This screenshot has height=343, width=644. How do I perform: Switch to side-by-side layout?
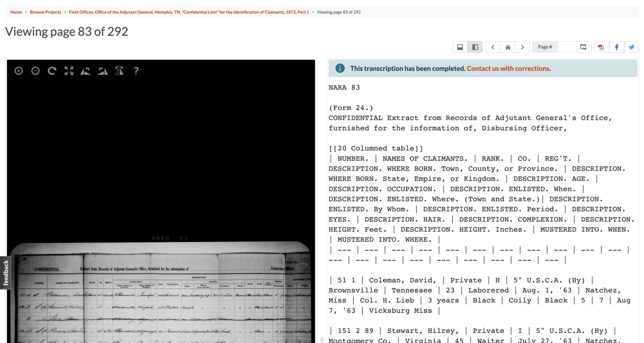coord(475,47)
